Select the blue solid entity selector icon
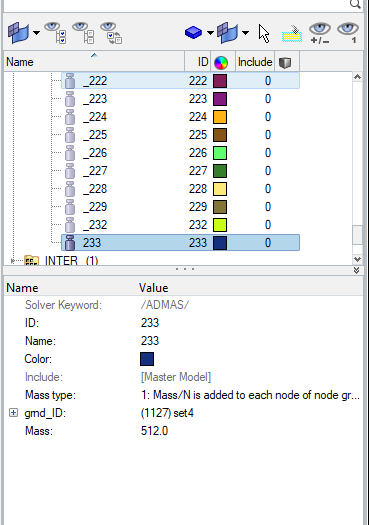The width and height of the screenshot is (369, 525). (193, 32)
